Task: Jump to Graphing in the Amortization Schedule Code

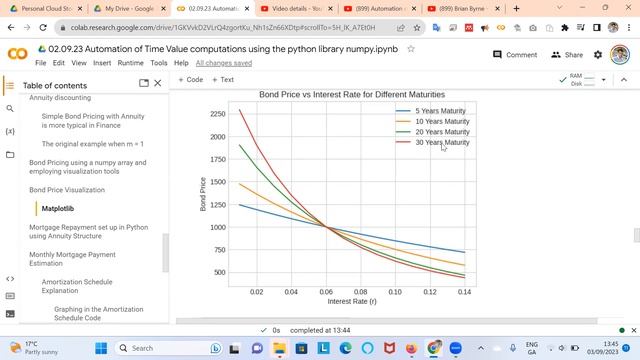Action: click(x=98, y=313)
